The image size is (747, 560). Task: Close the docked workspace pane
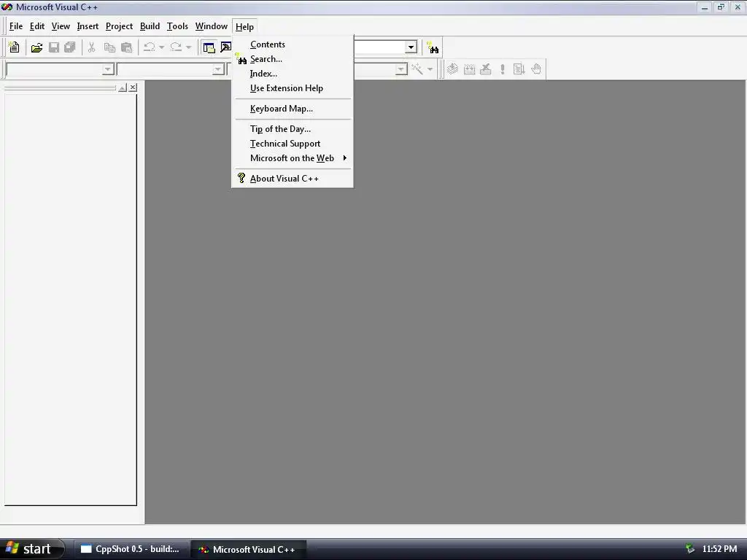133,87
